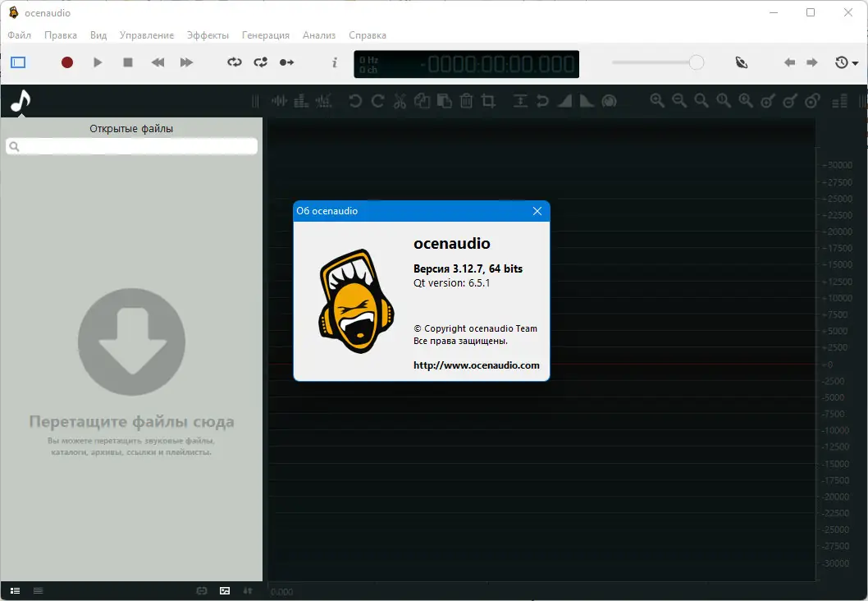Screen dimensions: 868x601
Task: Toggle loop playback icon
Action: coord(235,62)
